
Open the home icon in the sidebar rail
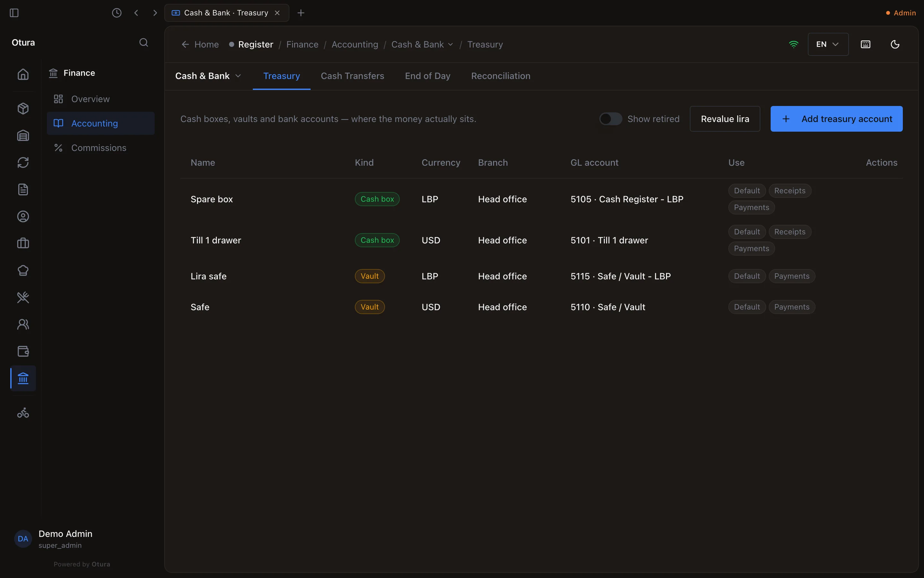(x=23, y=74)
